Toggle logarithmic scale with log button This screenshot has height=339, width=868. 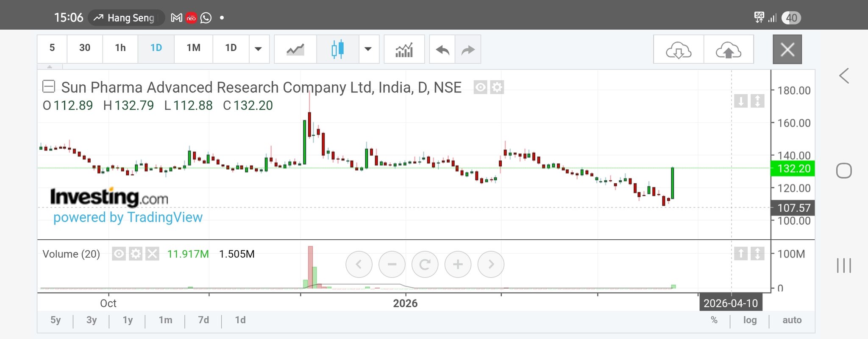tap(750, 320)
